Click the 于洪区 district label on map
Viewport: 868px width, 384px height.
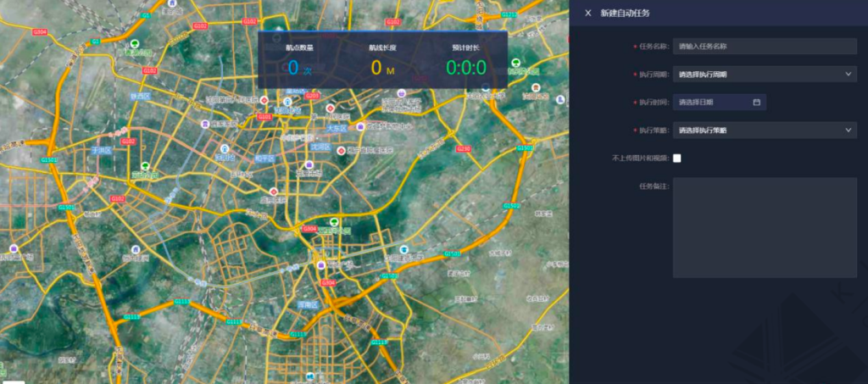(x=101, y=150)
